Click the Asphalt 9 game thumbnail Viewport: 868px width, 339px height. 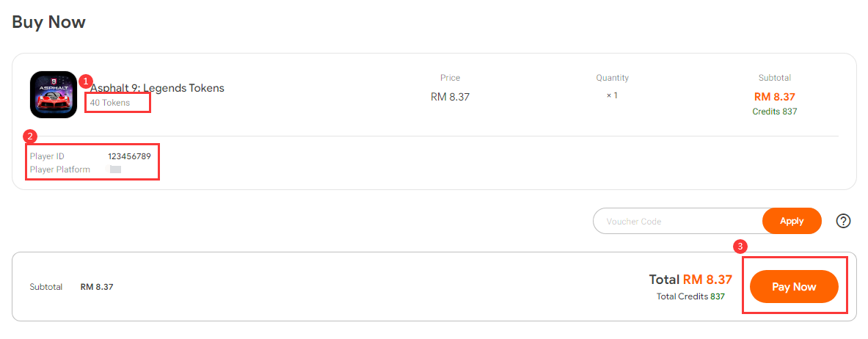pos(54,95)
